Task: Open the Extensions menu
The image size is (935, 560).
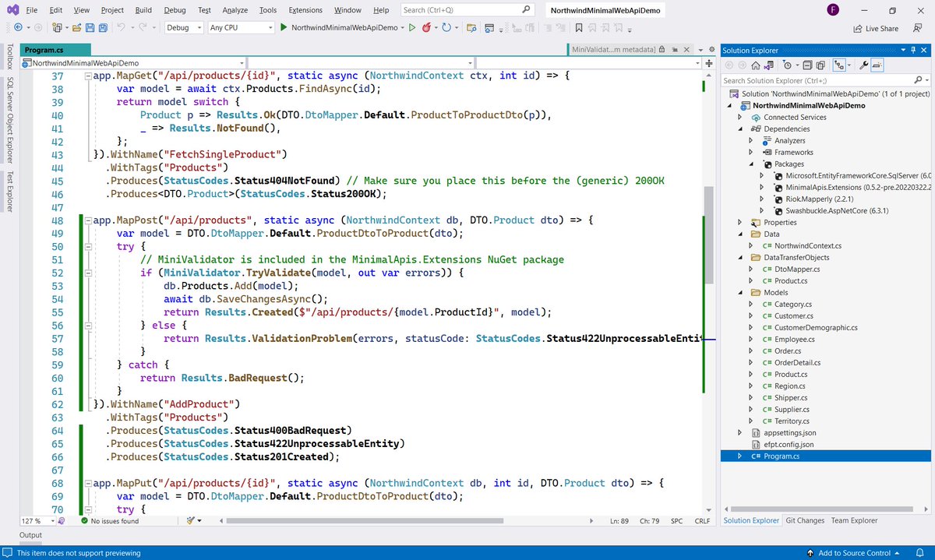Action: point(305,10)
